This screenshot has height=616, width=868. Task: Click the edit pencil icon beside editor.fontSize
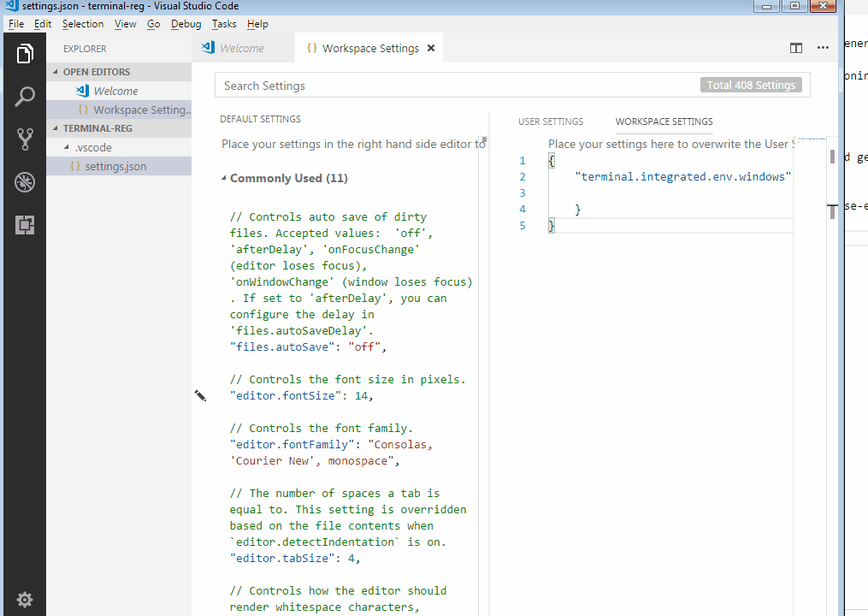coord(200,395)
